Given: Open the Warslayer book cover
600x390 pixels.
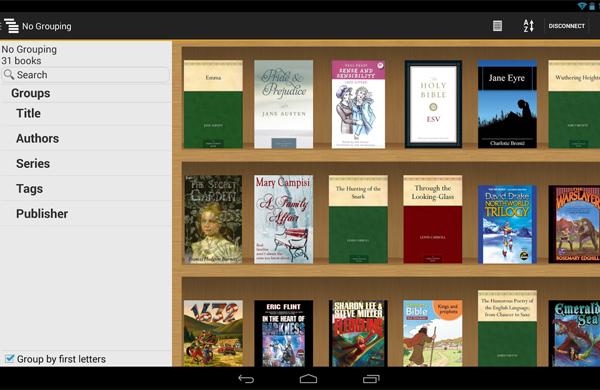Looking at the screenshot, I should tap(574, 225).
